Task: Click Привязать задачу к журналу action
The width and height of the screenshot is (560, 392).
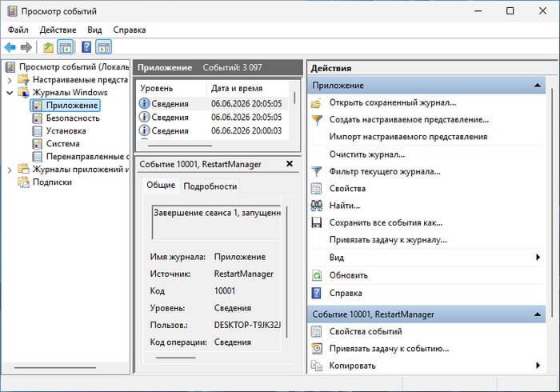Action: click(388, 239)
